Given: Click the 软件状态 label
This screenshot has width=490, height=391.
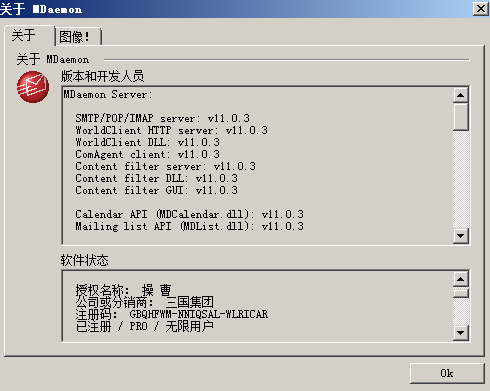Looking at the screenshot, I should pyautogui.click(x=85, y=260).
